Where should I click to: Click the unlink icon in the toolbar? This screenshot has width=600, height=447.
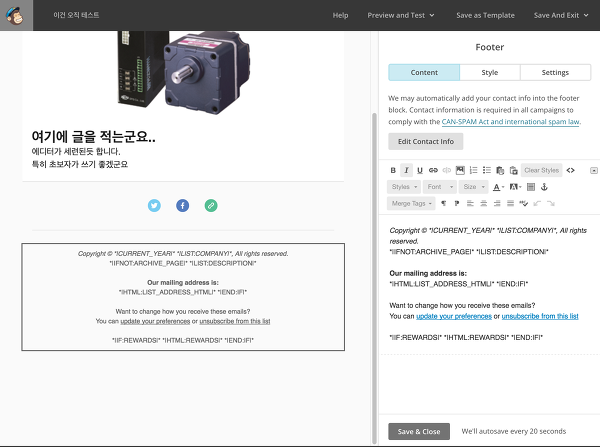pyautogui.click(x=447, y=170)
